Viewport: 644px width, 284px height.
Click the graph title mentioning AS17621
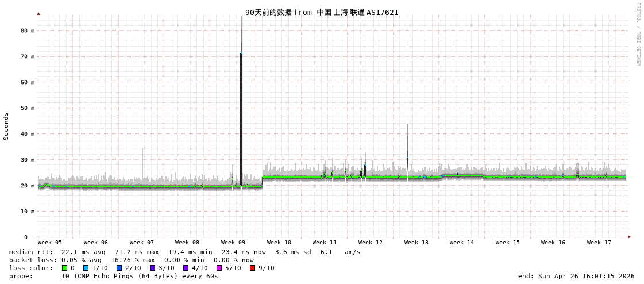point(322,12)
